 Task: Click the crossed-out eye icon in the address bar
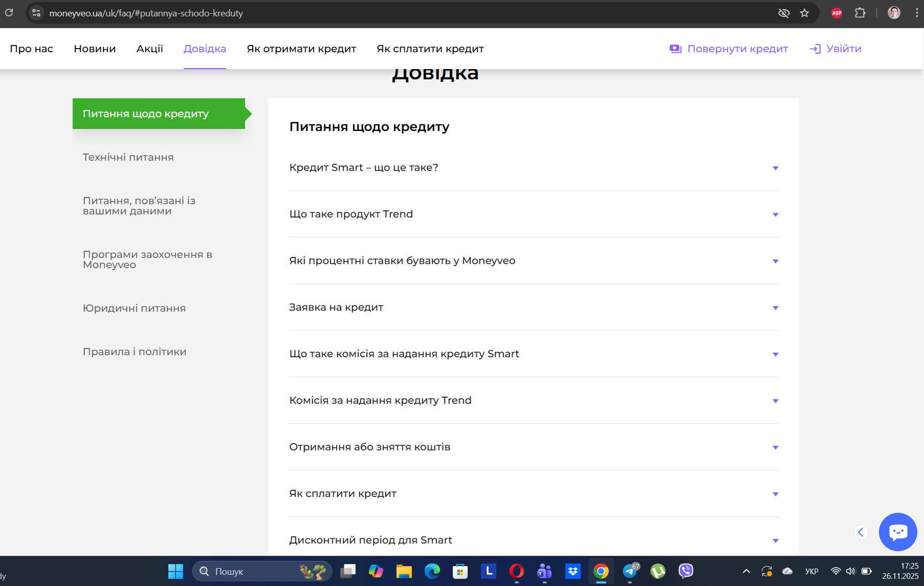[x=784, y=13]
